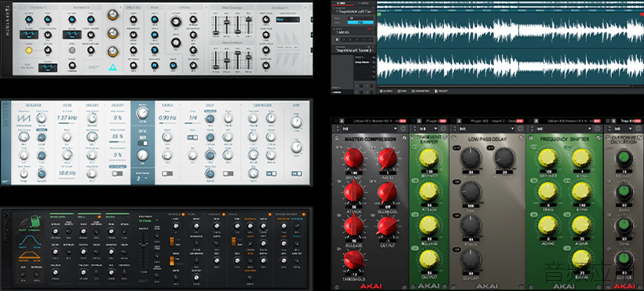644x291 pixels.
Task: Toggle the On button beside Transient Shaper Attack knob
Action: [x=415, y=180]
